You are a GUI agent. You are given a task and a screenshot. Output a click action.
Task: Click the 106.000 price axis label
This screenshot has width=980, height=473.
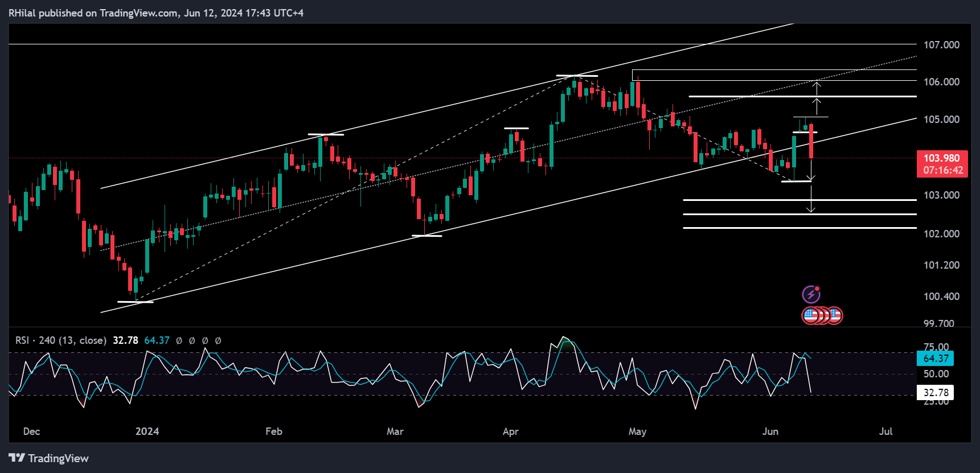(941, 82)
